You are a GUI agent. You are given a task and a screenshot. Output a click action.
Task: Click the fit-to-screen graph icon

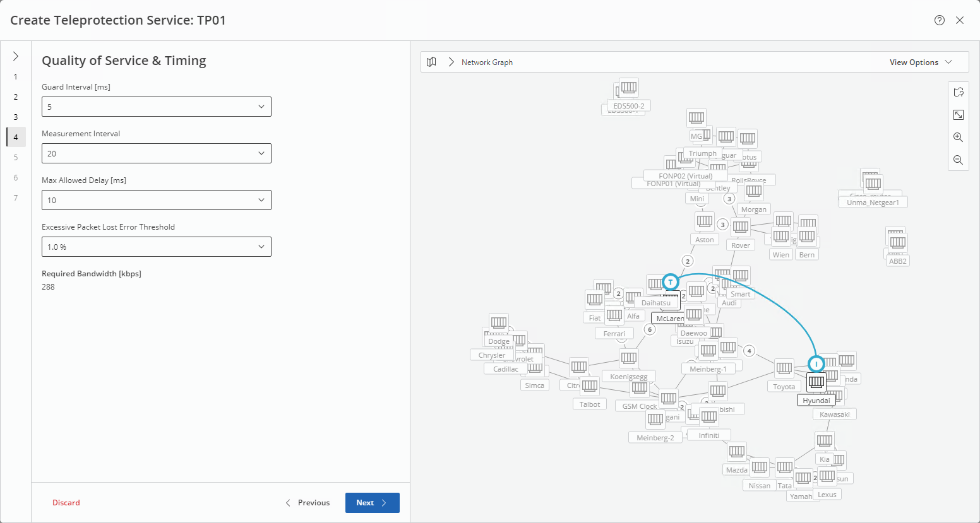coord(958,115)
